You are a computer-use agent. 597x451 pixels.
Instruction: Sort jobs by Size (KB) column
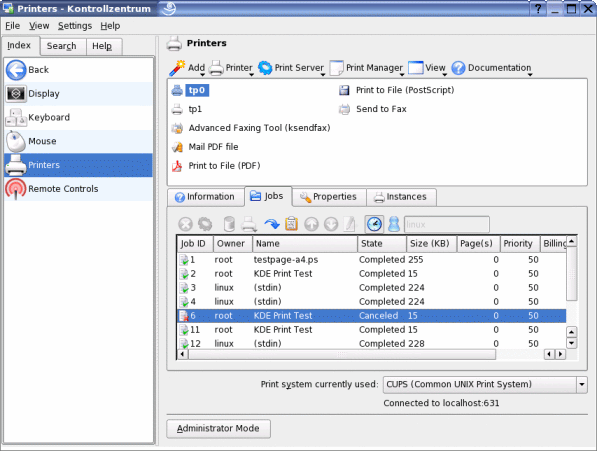pos(431,244)
